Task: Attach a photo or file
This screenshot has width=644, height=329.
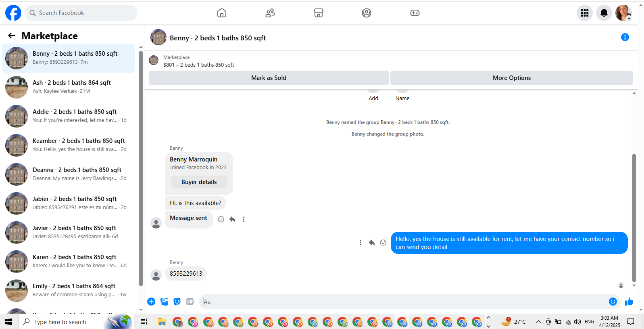Action: (164, 302)
